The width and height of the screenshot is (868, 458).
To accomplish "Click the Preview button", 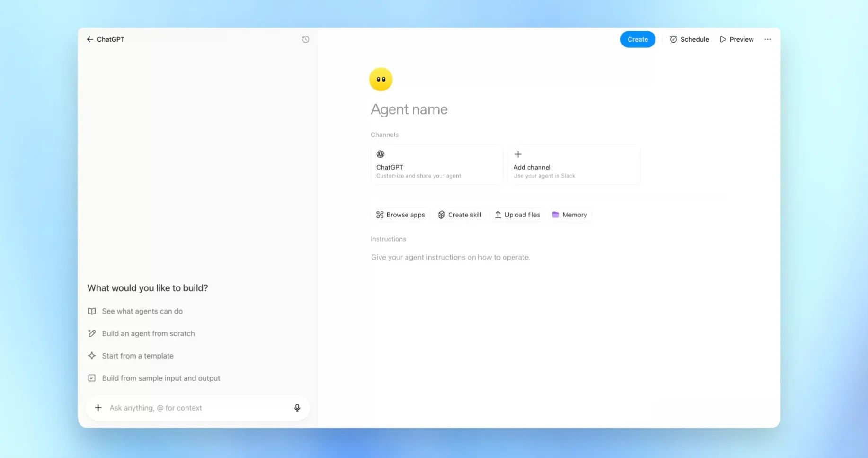I will pyautogui.click(x=737, y=39).
